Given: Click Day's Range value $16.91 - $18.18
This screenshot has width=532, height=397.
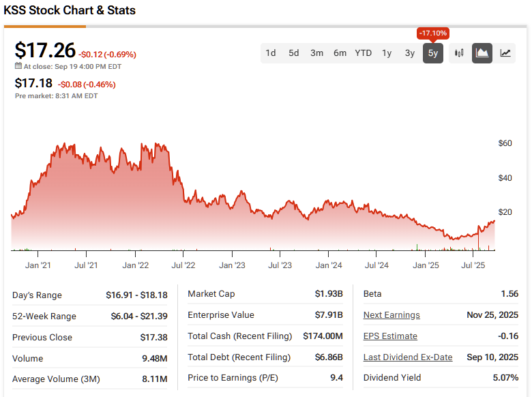Looking at the screenshot, I should 136,295.
